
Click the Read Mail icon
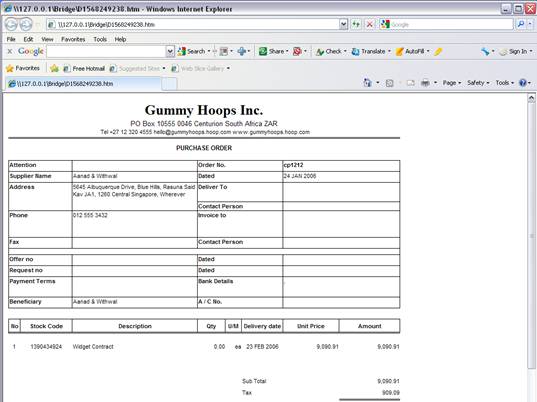(410, 83)
